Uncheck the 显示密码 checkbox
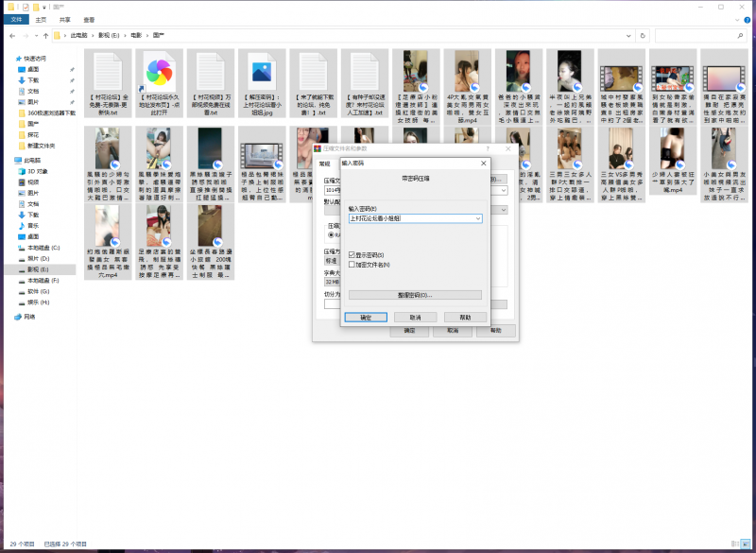 pos(351,255)
